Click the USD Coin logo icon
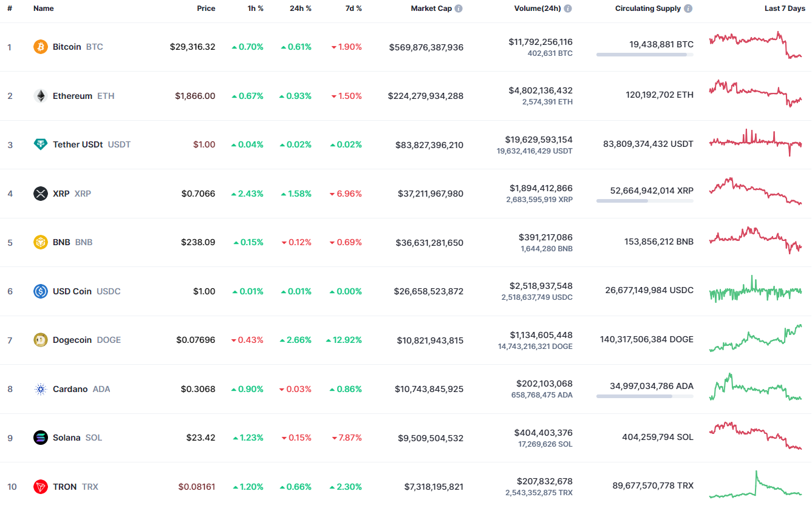This screenshot has height=511, width=812. pos(40,291)
